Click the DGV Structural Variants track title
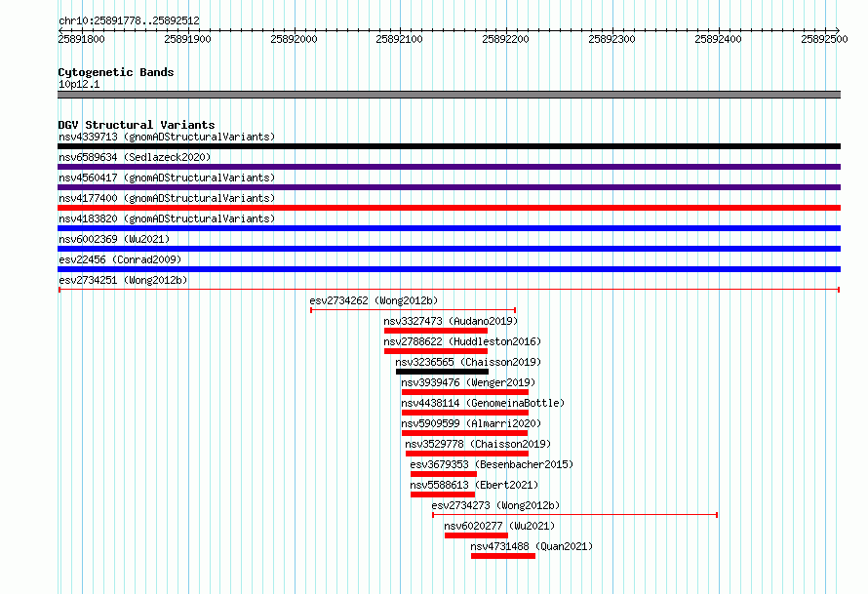 pyautogui.click(x=137, y=125)
